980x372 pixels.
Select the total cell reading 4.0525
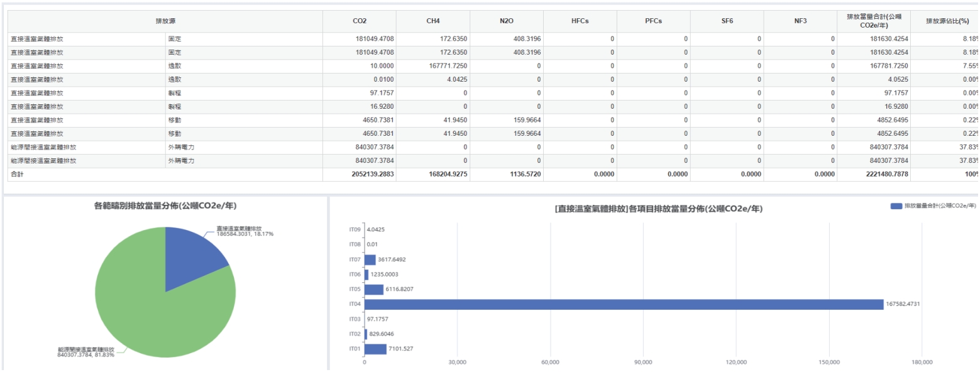tap(874, 79)
